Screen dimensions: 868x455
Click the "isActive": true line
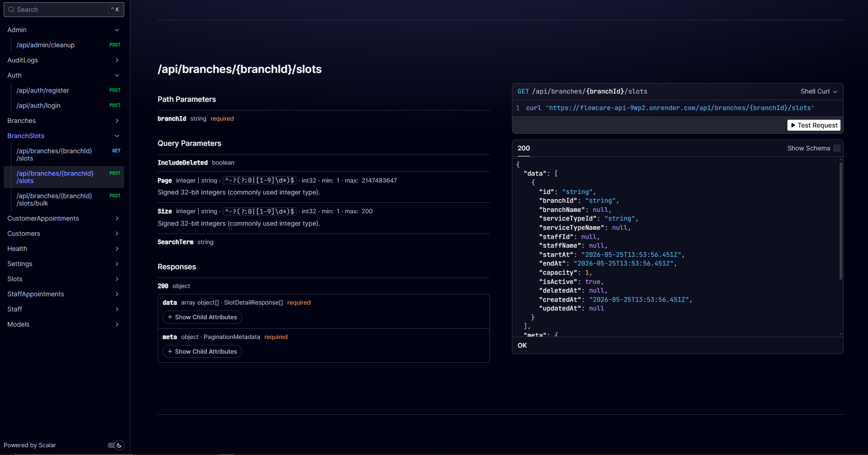pos(571,282)
